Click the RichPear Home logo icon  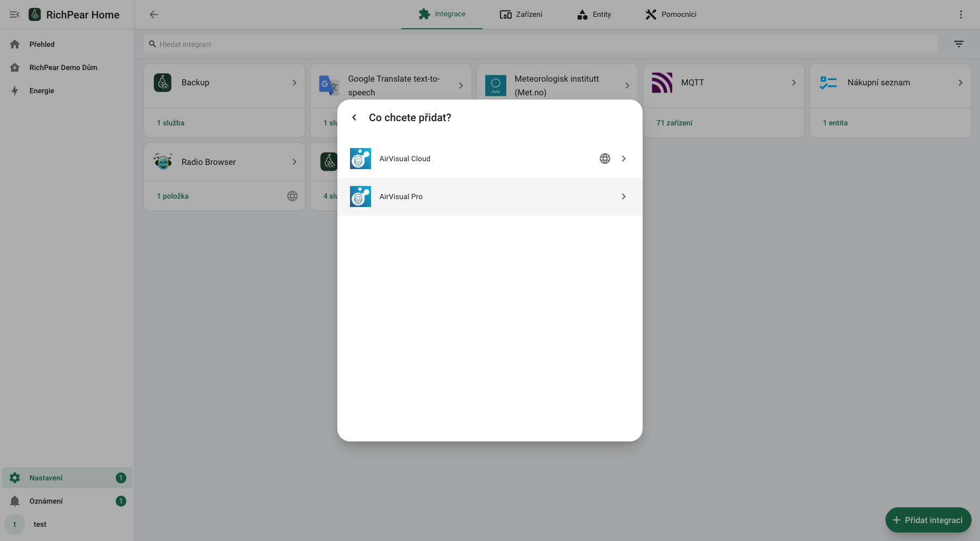pos(35,14)
